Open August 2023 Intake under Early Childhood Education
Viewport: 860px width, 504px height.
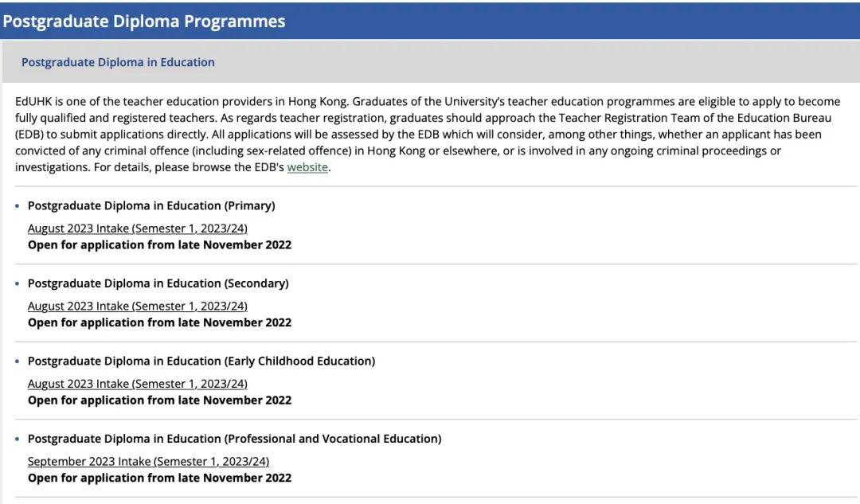pos(138,384)
